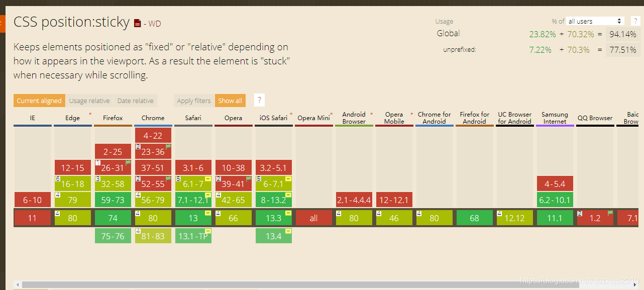Click the Safari 3.1-6 cell
The width and height of the screenshot is (644, 290).
[193, 167]
